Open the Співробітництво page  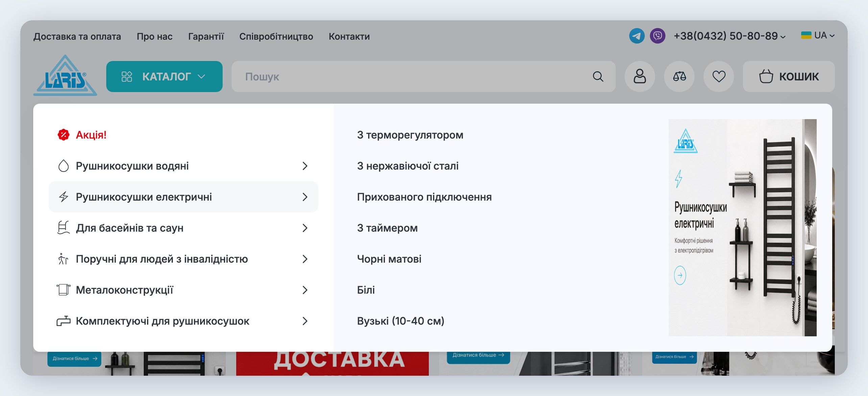(276, 36)
